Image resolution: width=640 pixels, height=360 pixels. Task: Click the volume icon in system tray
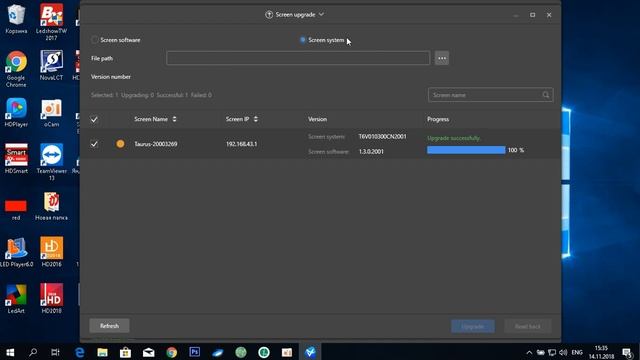click(563, 352)
